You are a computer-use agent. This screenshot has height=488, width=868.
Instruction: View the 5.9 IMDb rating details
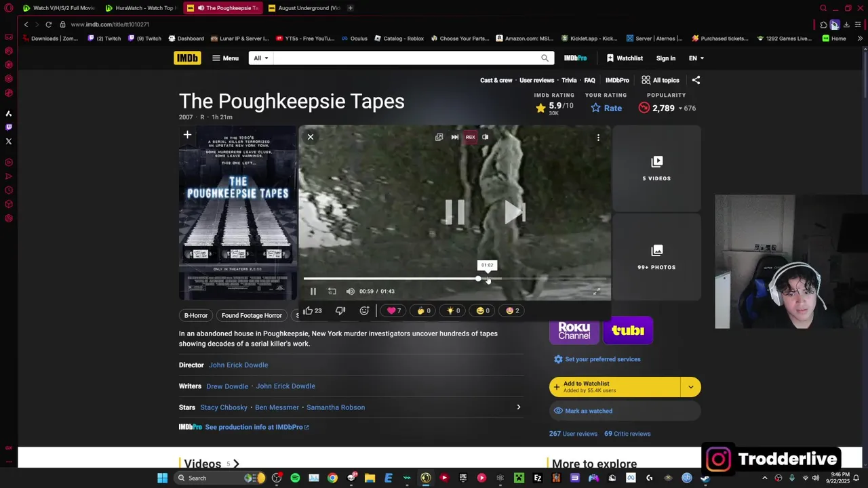tap(554, 108)
